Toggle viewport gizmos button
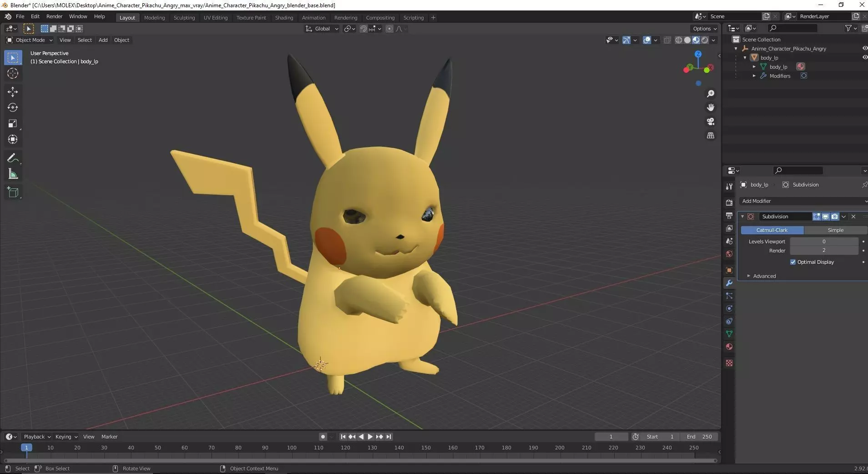Viewport: 868px width, 474px height. pyautogui.click(x=626, y=40)
